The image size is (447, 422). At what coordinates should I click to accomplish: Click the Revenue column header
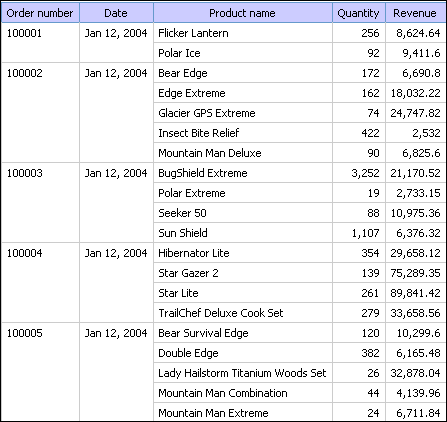coord(415,13)
